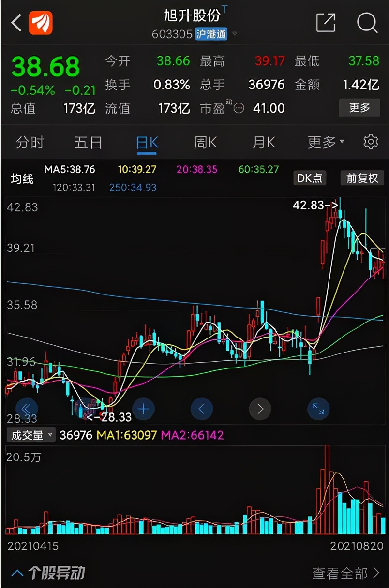Viewport: 389px width, 588px height.
Task: Toggle 前复权 price adjustment mode
Action: 362,178
